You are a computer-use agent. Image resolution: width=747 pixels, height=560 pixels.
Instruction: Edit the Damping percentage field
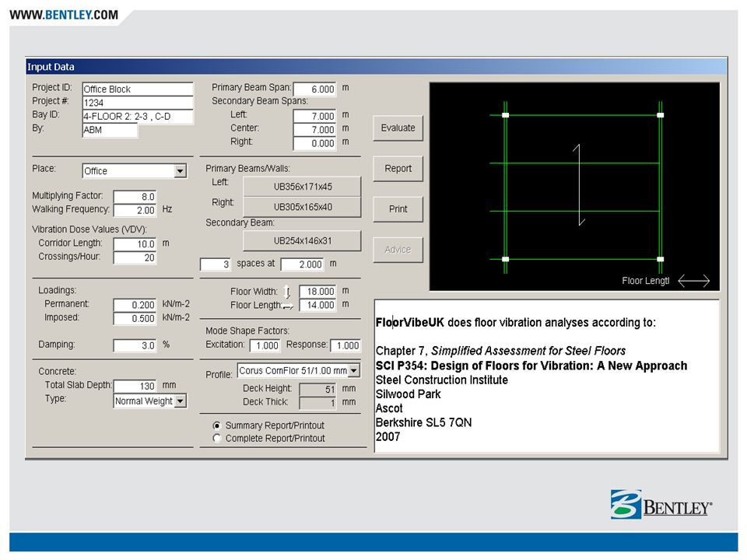coord(135,345)
